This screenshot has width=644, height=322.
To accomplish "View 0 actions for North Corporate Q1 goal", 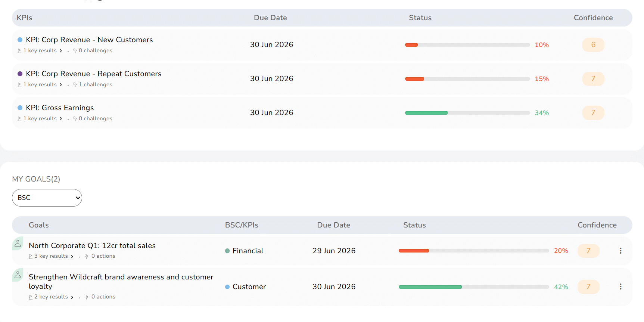I will coord(100,256).
